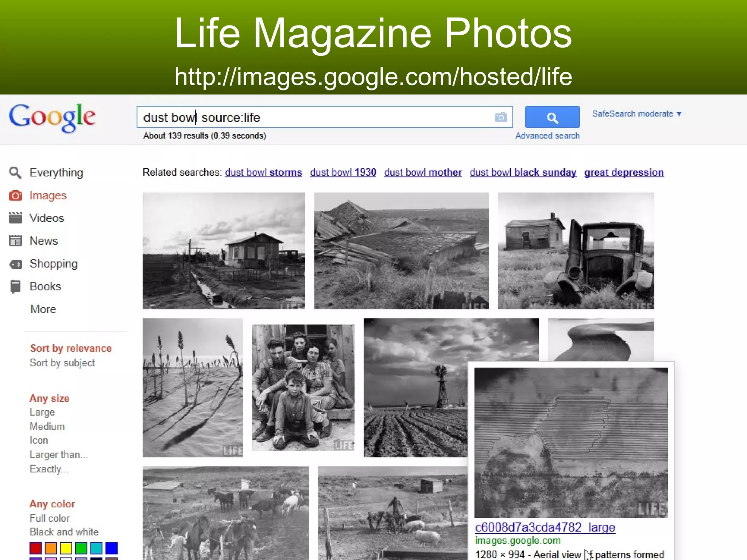The width and height of the screenshot is (747, 560).
Task: Switch to Videos results
Action: tap(47, 218)
